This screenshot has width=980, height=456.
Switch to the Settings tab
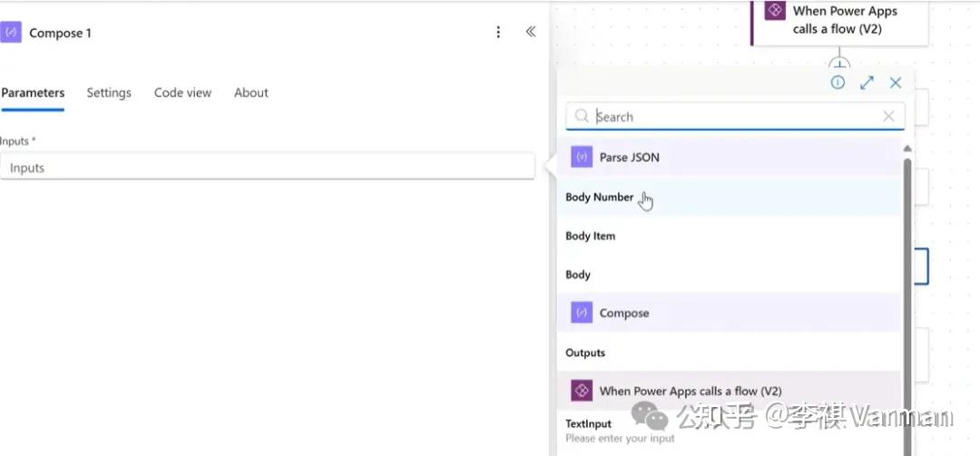pyautogui.click(x=109, y=93)
